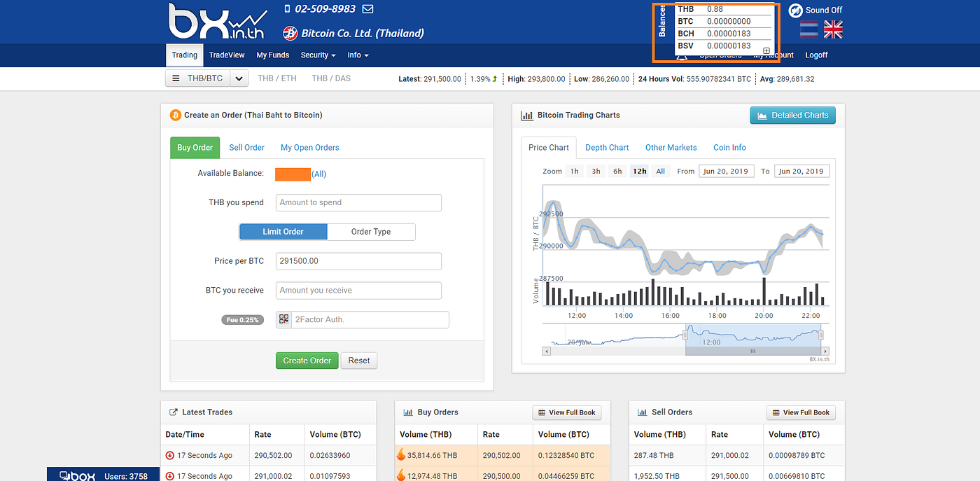Switch to the Sell Order tab
The width and height of the screenshot is (980, 481).
pyautogui.click(x=246, y=148)
